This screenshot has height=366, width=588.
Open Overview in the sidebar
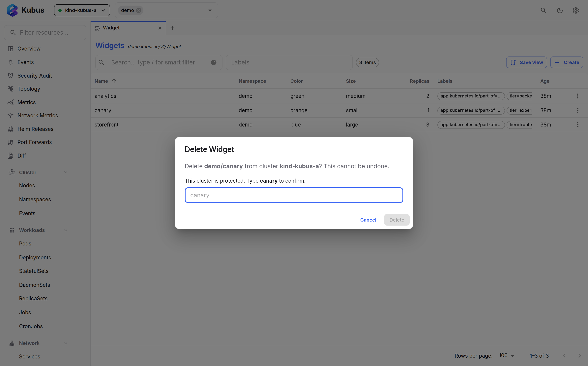point(29,49)
